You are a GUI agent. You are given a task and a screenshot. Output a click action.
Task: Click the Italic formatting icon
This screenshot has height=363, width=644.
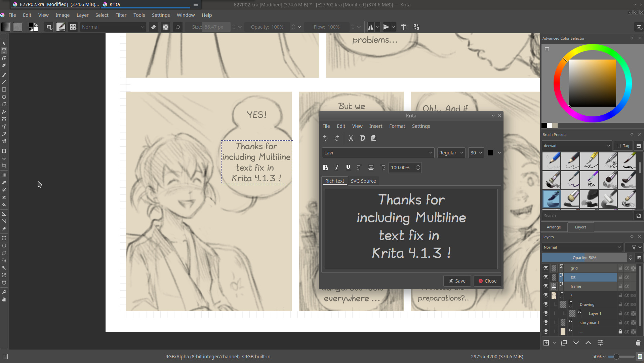click(336, 168)
